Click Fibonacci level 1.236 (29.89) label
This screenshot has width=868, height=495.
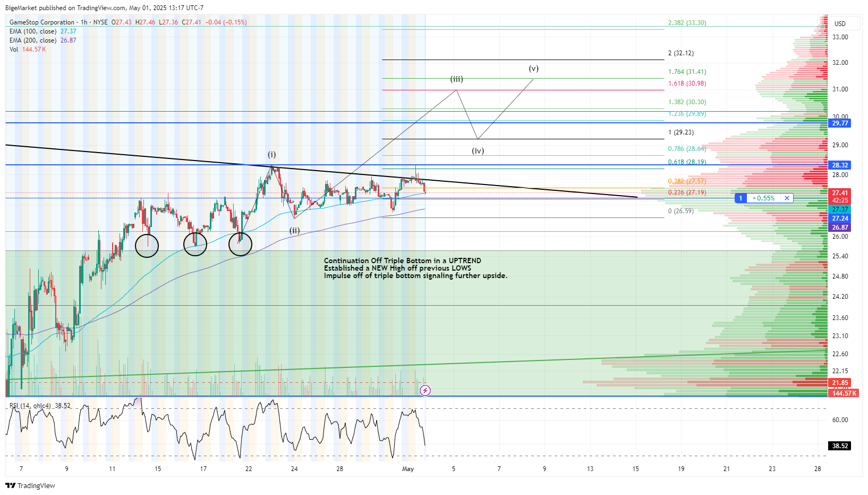pos(687,114)
